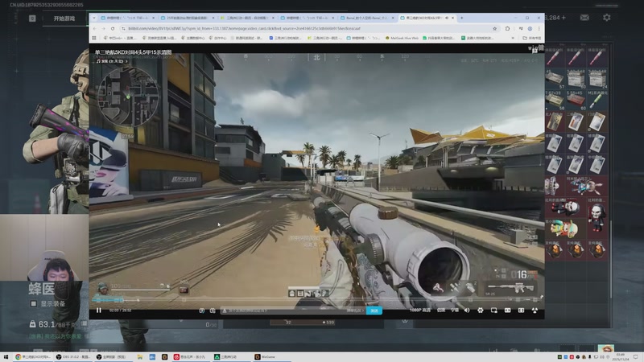Open the Apps grid in bookmarks bar
Screen dimensions: 644x362
(x=94, y=38)
